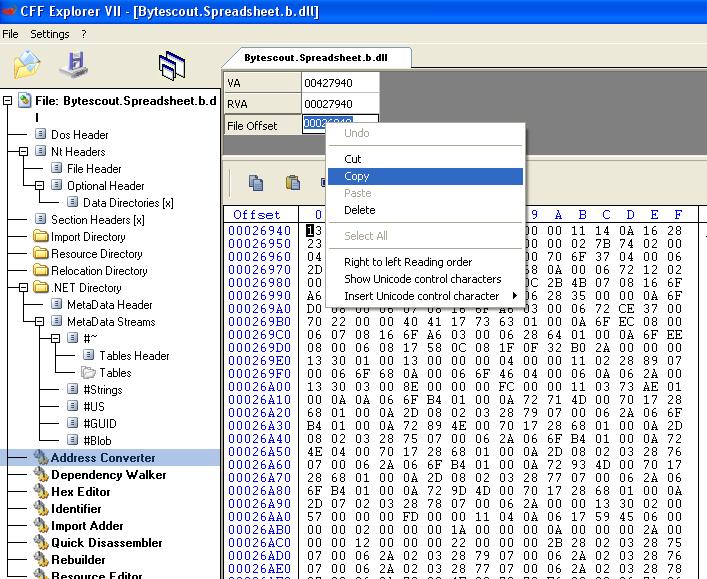707x579 pixels.
Task: Click the MetaData Header node icon
Action: tap(57, 304)
